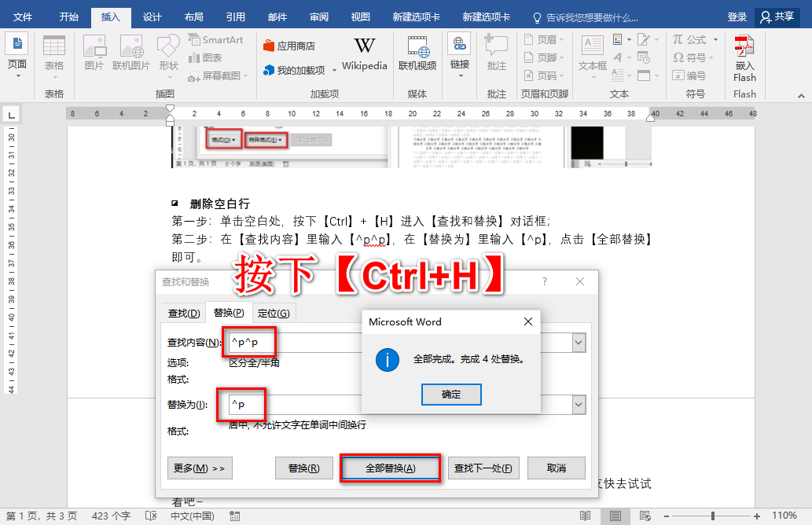This screenshot has width=812, height=525.
Task: Switch to Read Mode view icon
Action: [x=585, y=516]
